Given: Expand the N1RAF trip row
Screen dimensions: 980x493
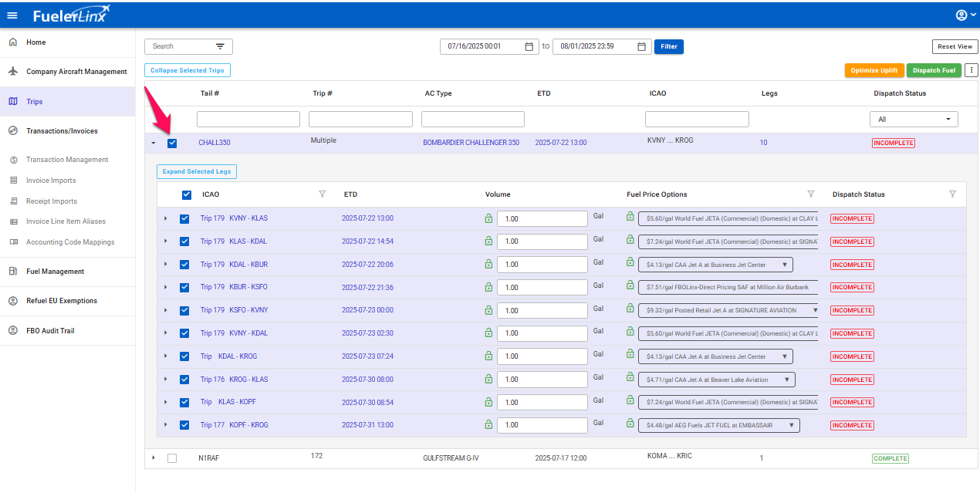Looking at the screenshot, I should click(x=154, y=458).
